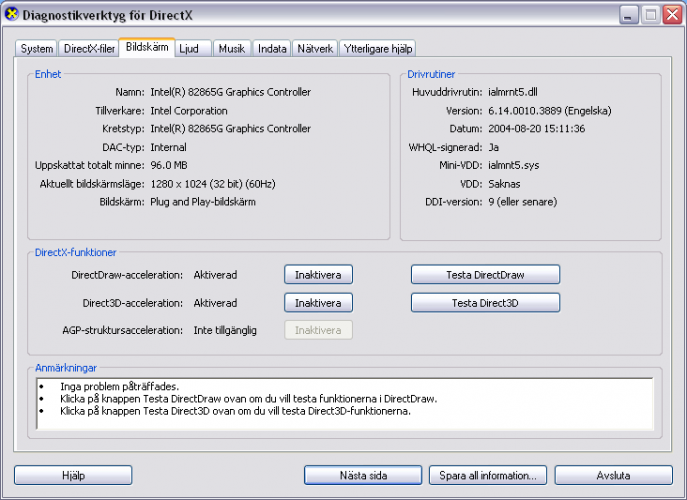Open the DirectX-filer tab
Image resolution: width=687 pixels, height=500 pixels.
[x=88, y=48]
